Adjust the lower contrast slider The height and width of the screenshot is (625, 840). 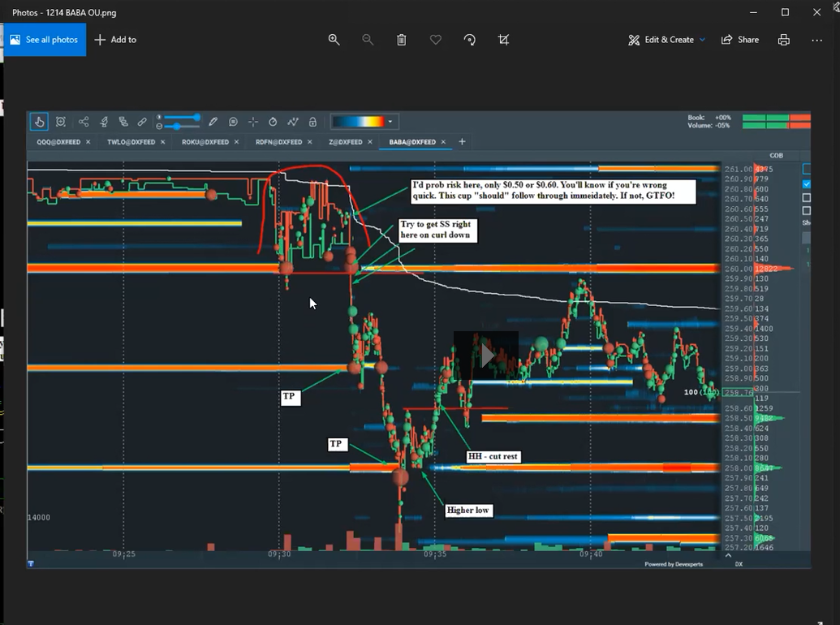point(182,127)
